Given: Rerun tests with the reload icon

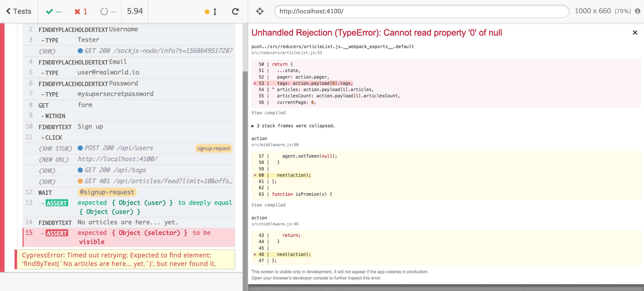Looking at the screenshot, I should pos(235,11).
